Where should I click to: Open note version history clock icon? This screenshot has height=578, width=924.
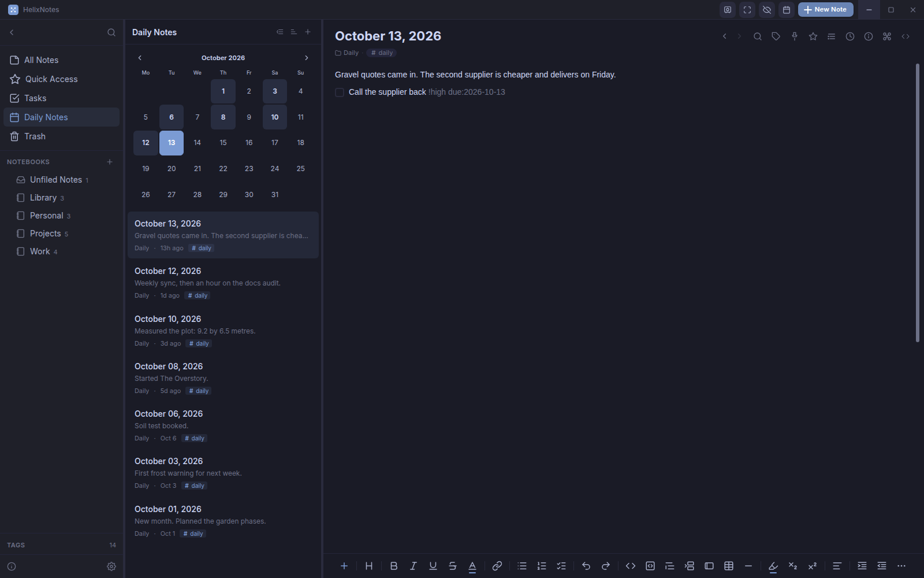[x=850, y=36]
